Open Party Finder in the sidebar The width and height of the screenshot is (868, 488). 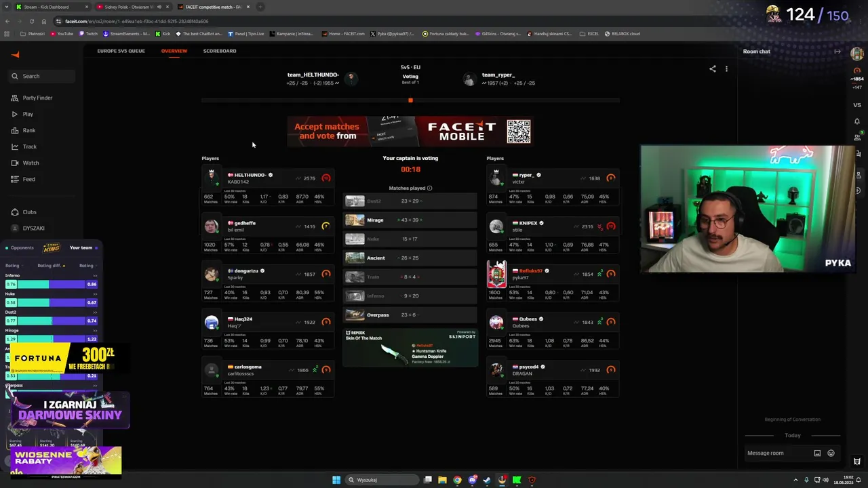pyautogui.click(x=32, y=98)
